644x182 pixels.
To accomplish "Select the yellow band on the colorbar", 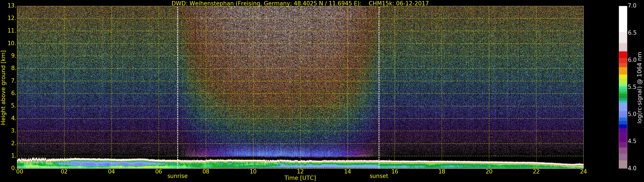I will [x=623, y=76].
